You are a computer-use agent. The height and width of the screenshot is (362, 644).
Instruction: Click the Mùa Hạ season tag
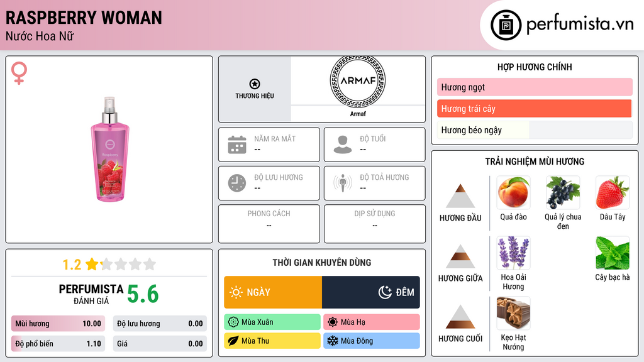click(x=371, y=322)
